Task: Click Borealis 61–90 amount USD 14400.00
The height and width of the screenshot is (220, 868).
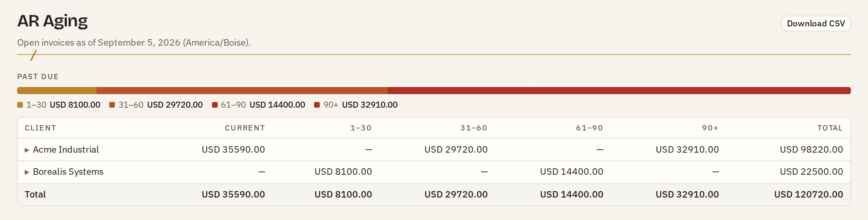Action: tap(571, 172)
